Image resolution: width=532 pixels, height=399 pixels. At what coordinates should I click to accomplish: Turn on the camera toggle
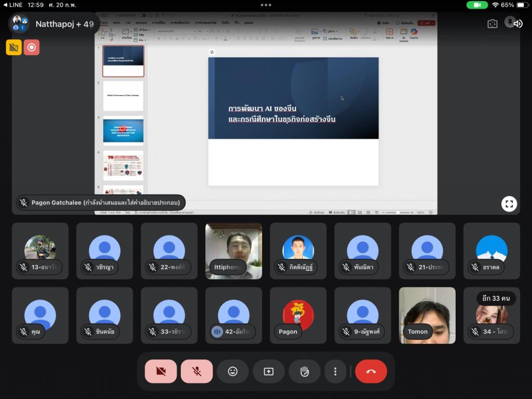[x=161, y=371]
